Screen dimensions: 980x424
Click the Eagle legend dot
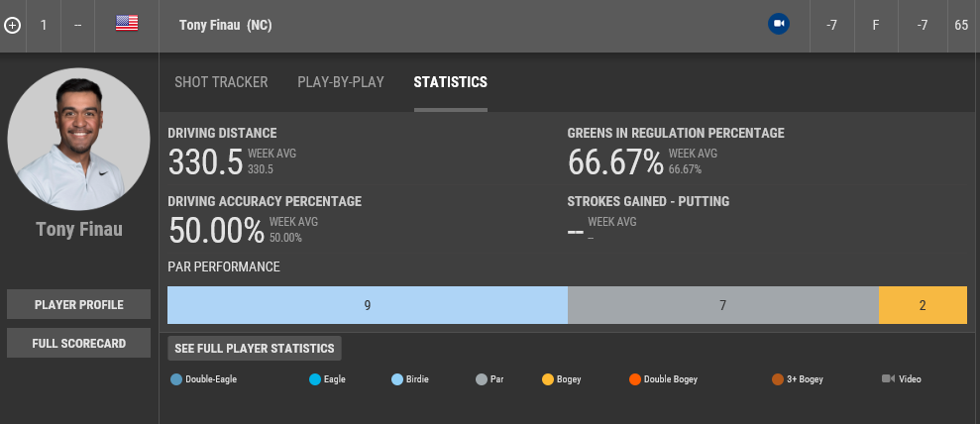(x=315, y=378)
